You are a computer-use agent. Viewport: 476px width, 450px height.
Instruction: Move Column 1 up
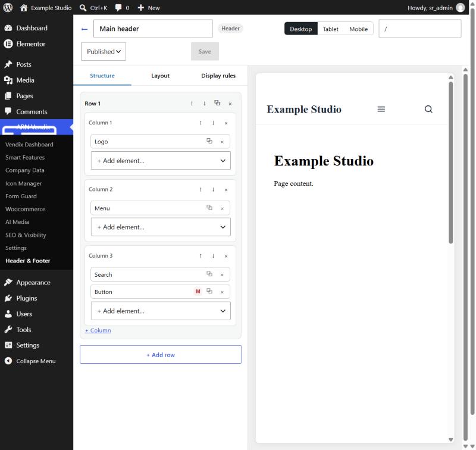pyautogui.click(x=201, y=123)
